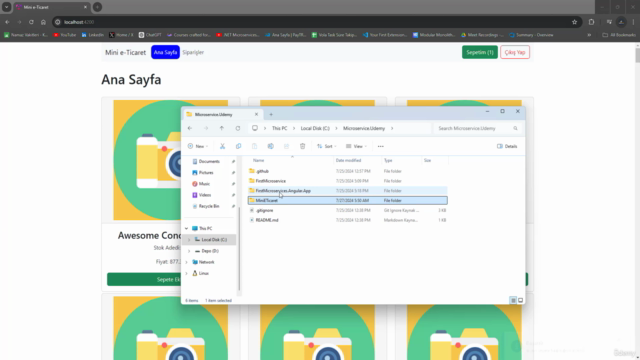Image resolution: width=640 pixels, height=360 pixels.
Task: Go up one folder level in Explorer
Action: click(x=222, y=128)
